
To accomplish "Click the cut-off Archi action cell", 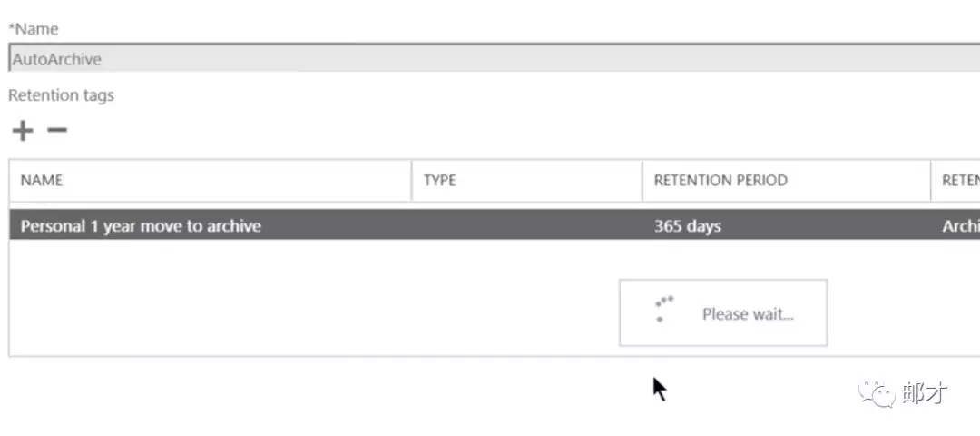I will 960,226.
